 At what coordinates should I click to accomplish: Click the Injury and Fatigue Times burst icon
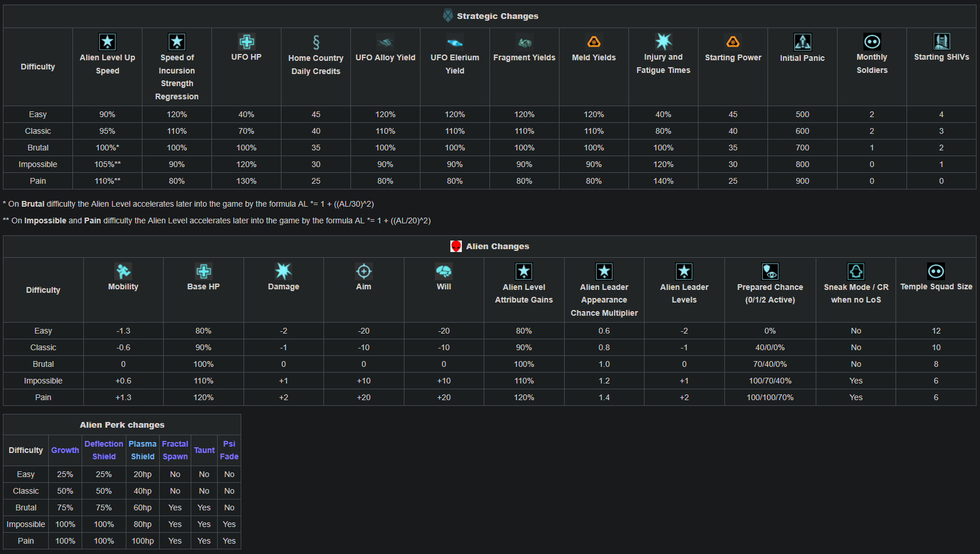click(663, 41)
